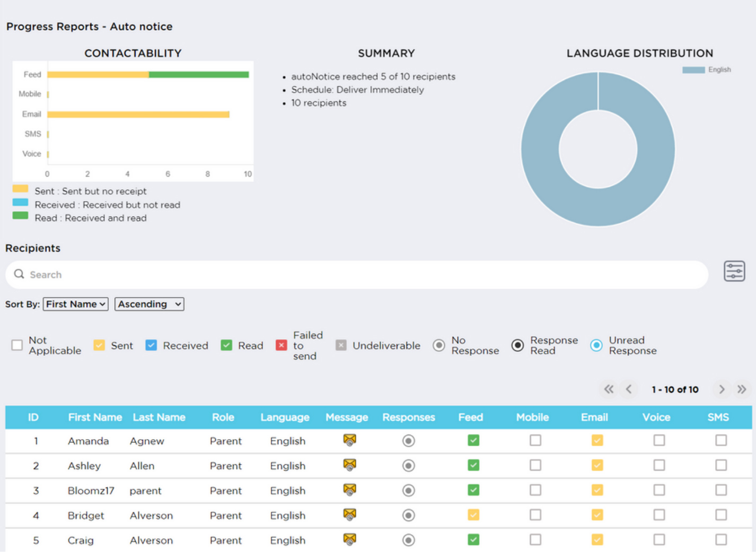Toggle Bridget Alverson's Feed checkbox
This screenshot has height=556, width=756.
pyautogui.click(x=473, y=515)
